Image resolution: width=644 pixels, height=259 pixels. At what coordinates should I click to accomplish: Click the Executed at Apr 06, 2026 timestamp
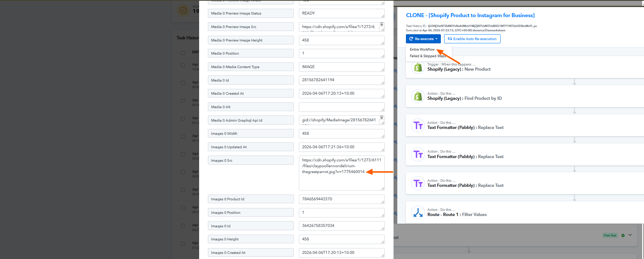click(455, 30)
